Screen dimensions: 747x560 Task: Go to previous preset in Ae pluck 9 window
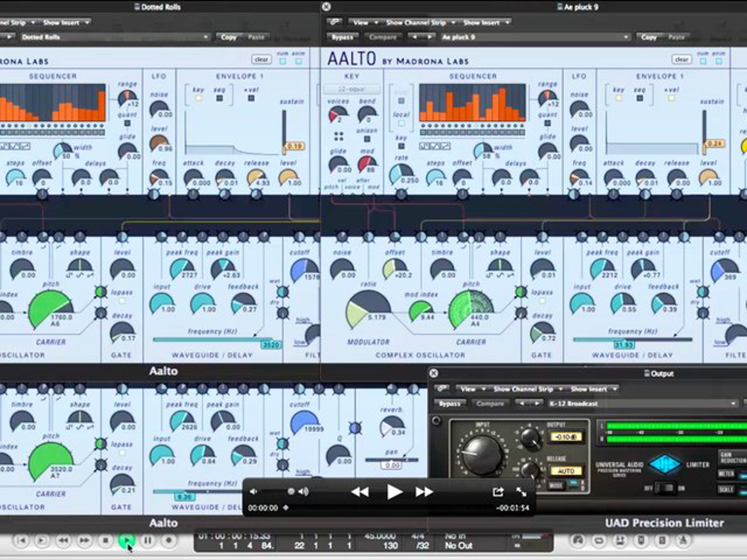414,37
